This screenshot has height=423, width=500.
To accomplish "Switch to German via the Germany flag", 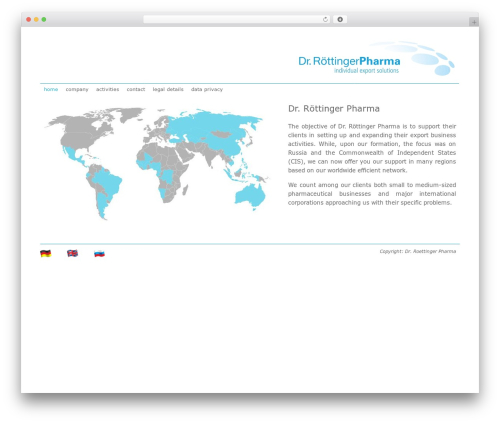I will click(46, 254).
